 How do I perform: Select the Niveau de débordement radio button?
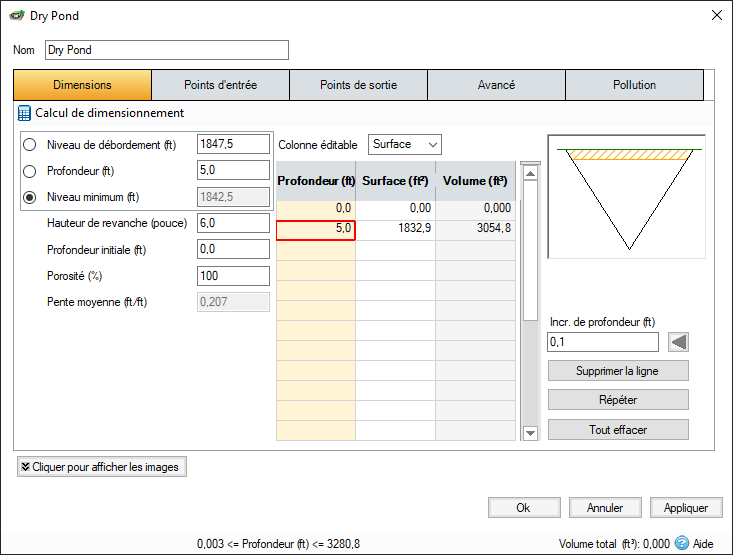click(x=29, y=144)
